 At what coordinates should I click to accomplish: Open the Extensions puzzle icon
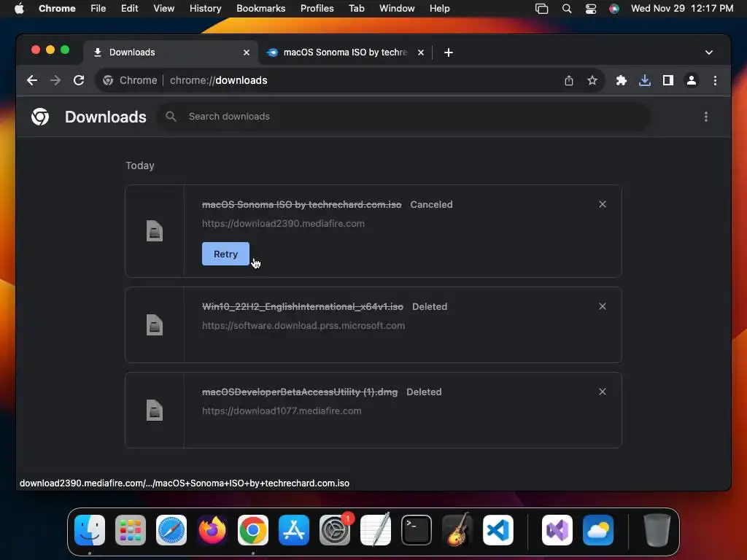(622, 80)
